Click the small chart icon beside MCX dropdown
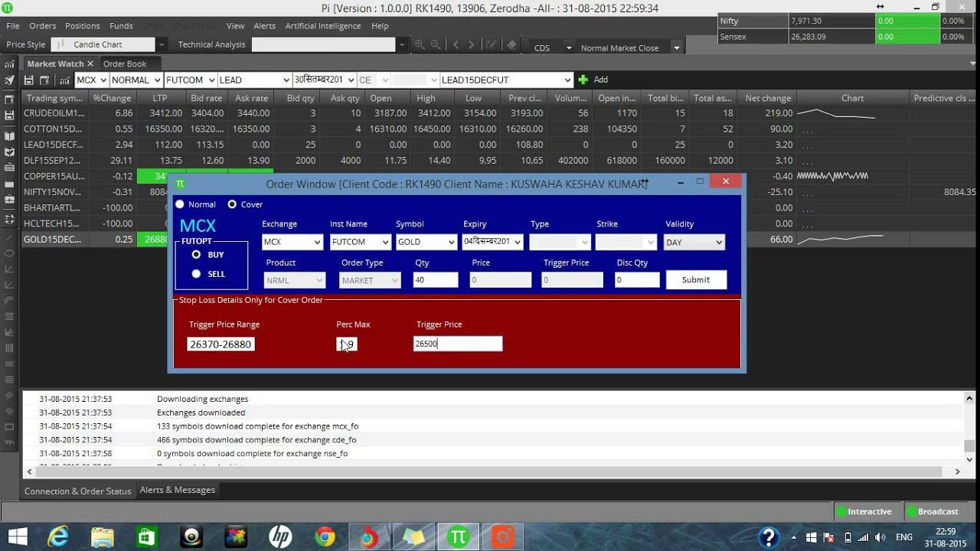Screen dimensions: 980x551 64,80
